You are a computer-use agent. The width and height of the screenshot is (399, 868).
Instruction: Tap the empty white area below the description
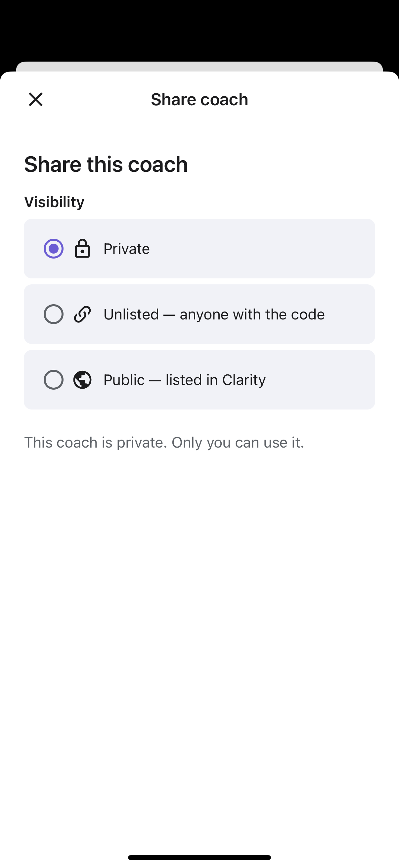click(x=199, y=640)
